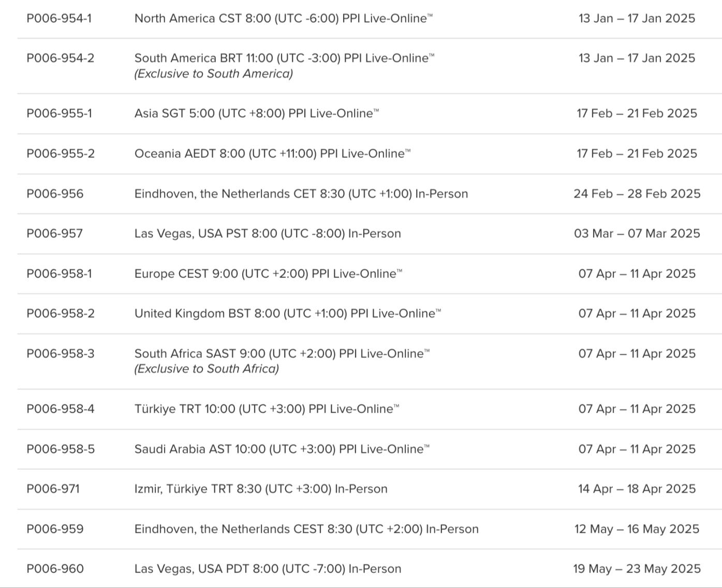This screenshot has height=588, width=722.
Task: Click dates 24 Feb – 28 Feb 2025
Action: click(637, 194)
